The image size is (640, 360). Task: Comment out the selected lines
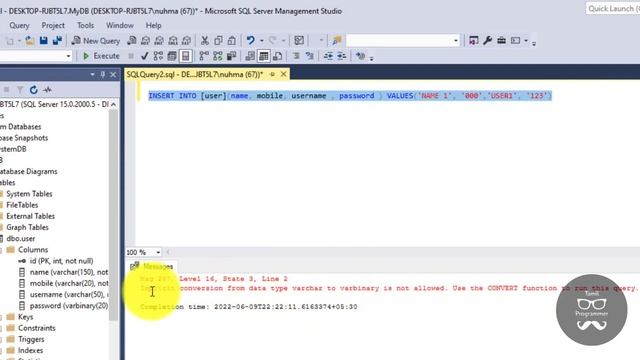coord(296,56)
